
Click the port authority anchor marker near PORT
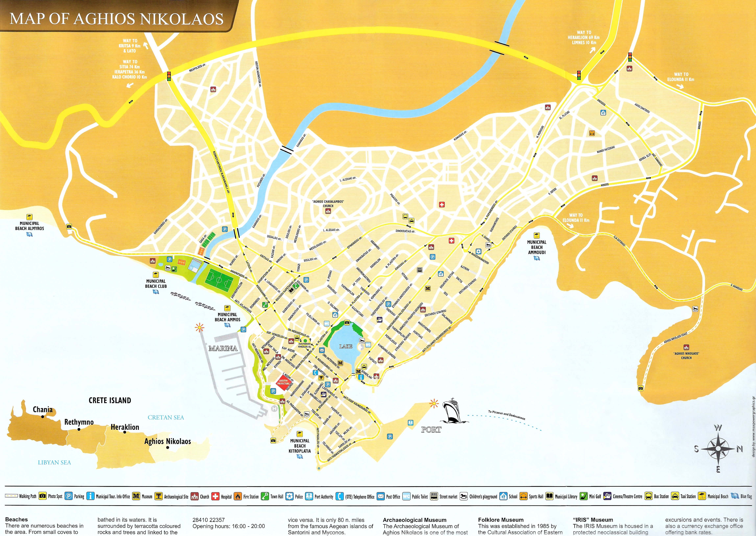(410, 422)
